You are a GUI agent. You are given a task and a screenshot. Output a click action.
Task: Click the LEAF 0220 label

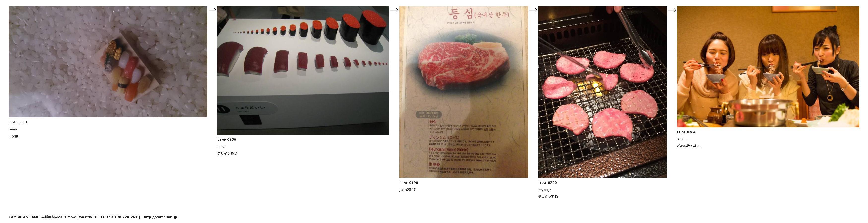[x=547, y=183]
